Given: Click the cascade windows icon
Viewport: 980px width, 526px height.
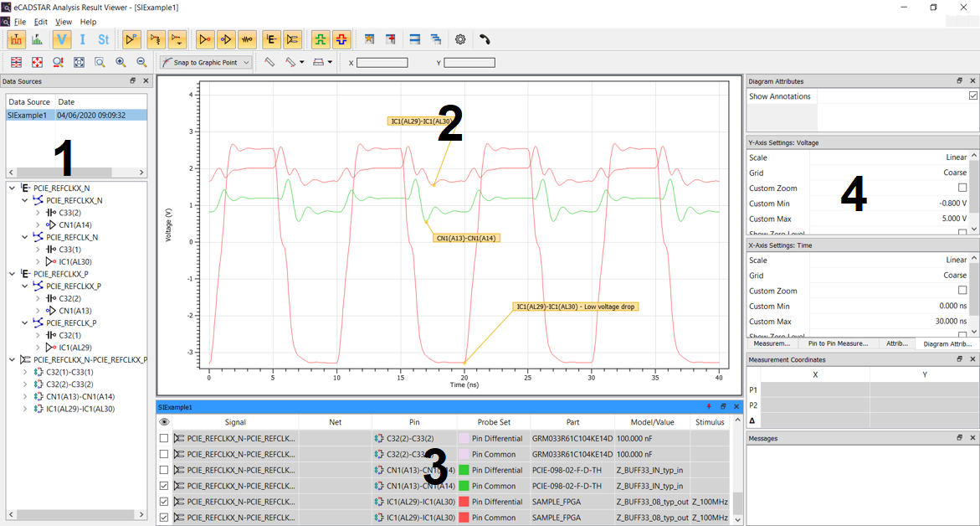Looking at the screenshot, I should click(436, 39).
